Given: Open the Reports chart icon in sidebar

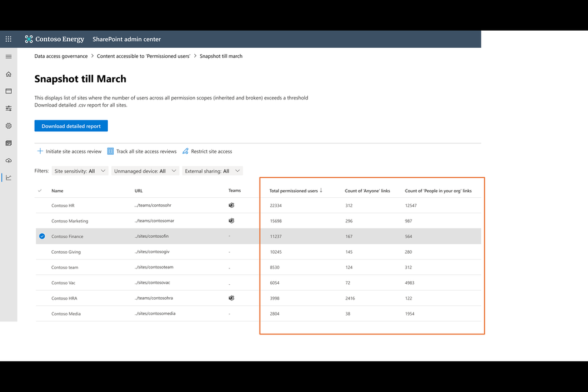Looking at the screenshot, I should click(x=9, y=177).
